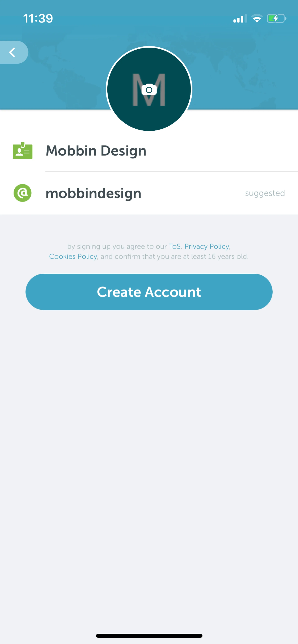
Task: Tap the signup agreement text
Action: (149, 251)
